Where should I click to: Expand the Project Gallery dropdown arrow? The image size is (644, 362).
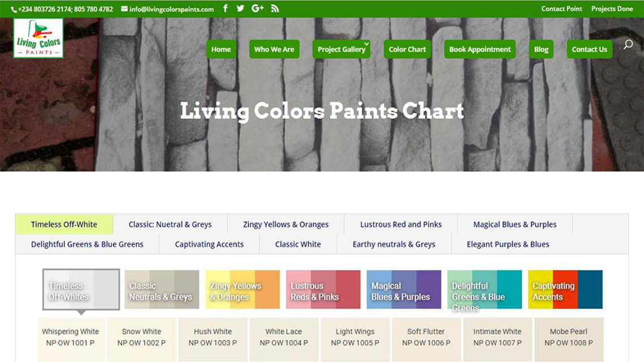[366, 44]
